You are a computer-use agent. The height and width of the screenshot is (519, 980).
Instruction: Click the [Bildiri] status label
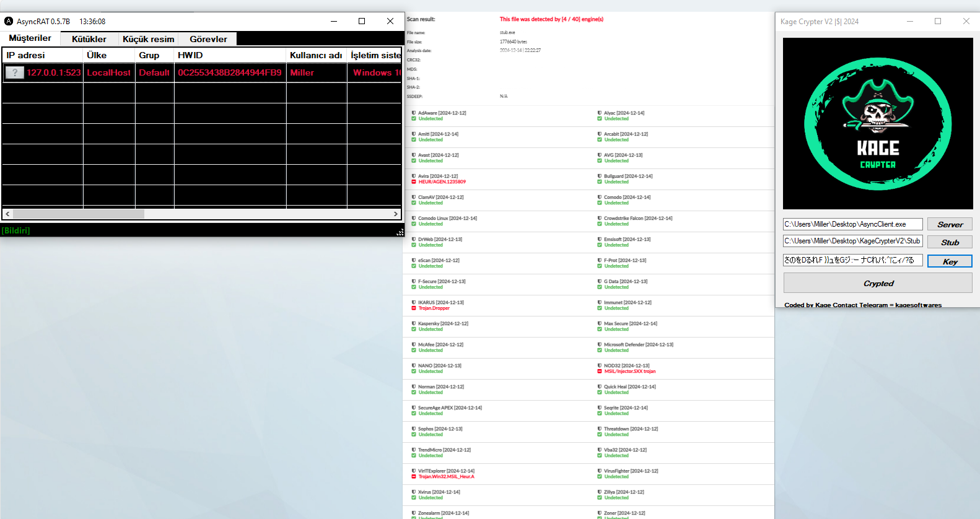(x=16, y=230)
